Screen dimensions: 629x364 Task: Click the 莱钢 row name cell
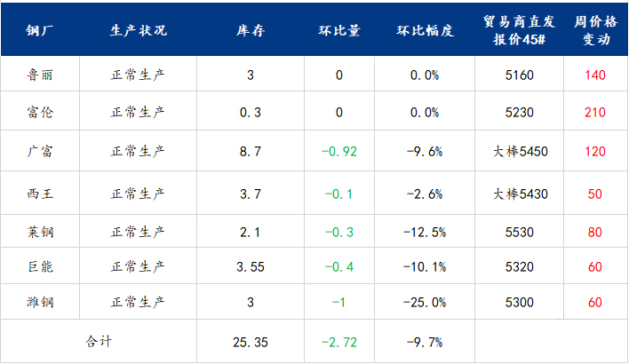40,233
